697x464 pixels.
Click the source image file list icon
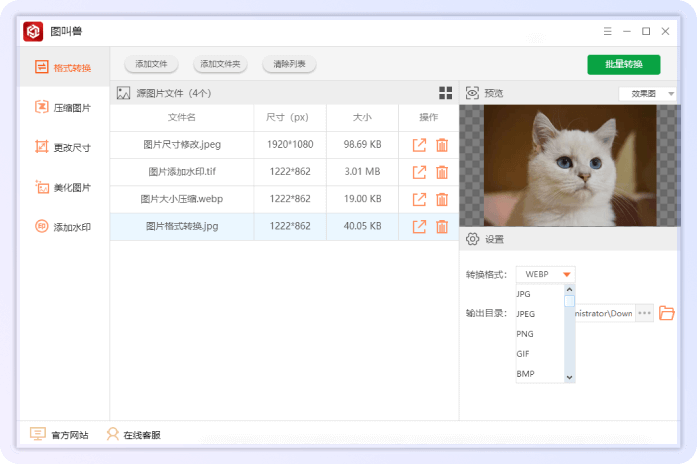pos(123,93)
